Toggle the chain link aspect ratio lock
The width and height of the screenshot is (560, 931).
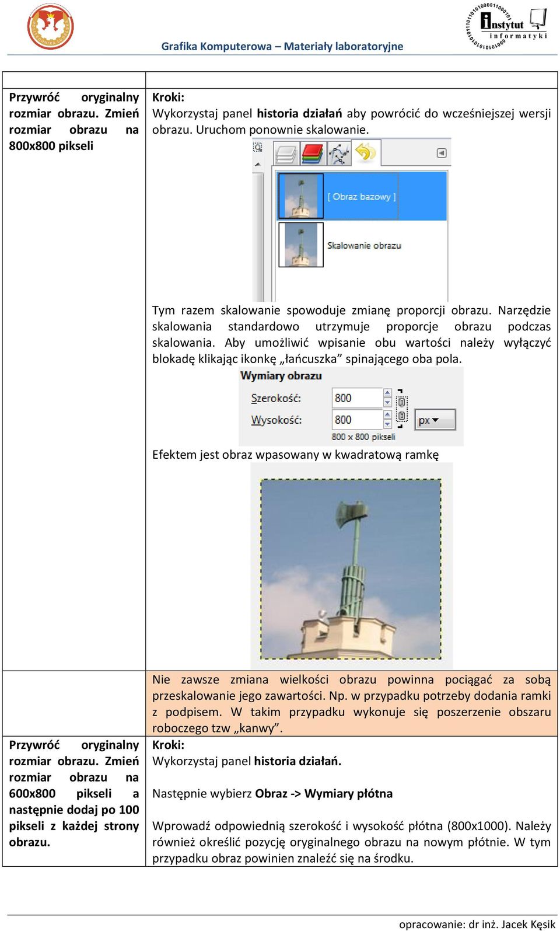[x=401, y=409]
